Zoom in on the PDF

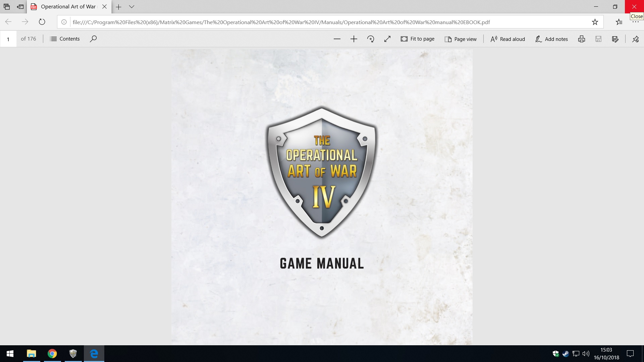coord(354,39)
